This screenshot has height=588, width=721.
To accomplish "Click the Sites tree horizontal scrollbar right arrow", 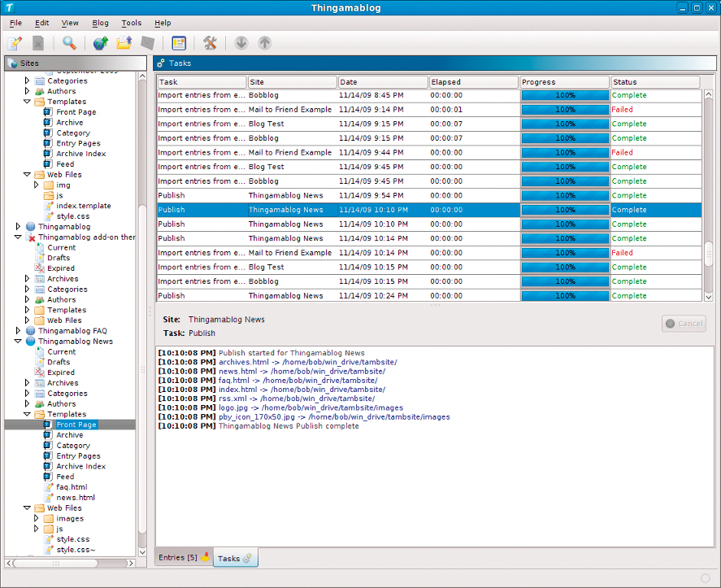I will pyautogui.click(x=132, y=563).
